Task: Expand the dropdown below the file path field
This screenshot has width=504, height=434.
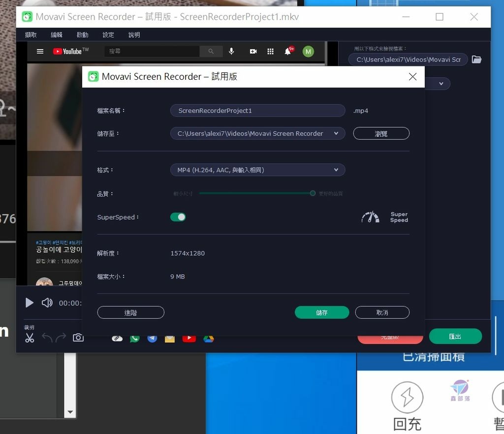Action: [441, 84]
